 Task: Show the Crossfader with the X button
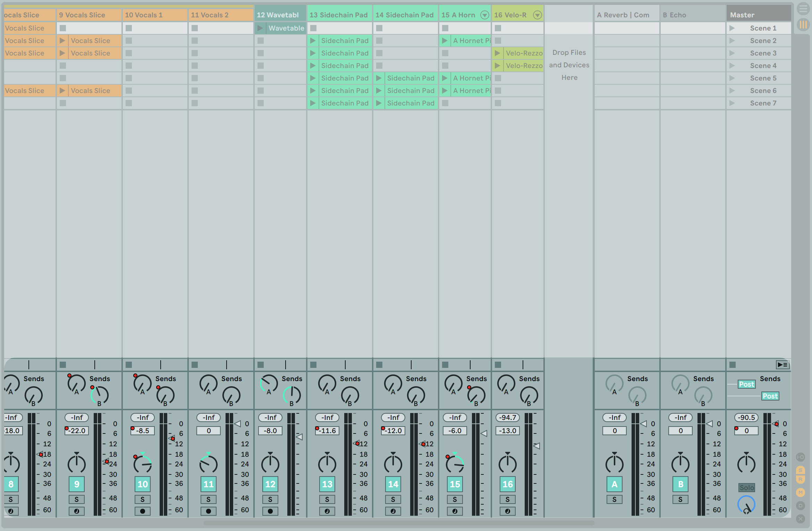coord(801,519)
